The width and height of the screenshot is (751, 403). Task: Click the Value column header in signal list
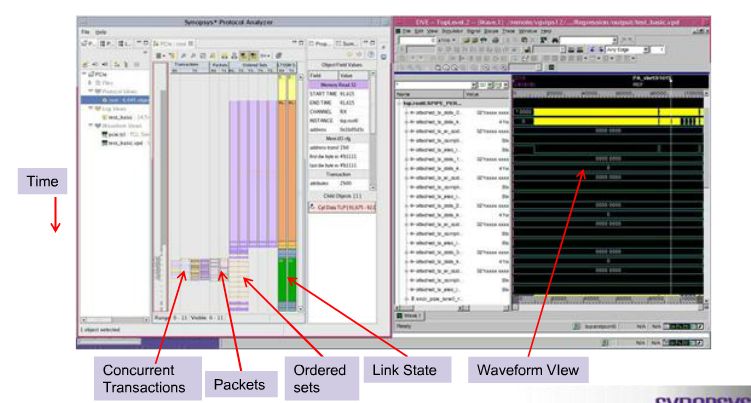487,94
